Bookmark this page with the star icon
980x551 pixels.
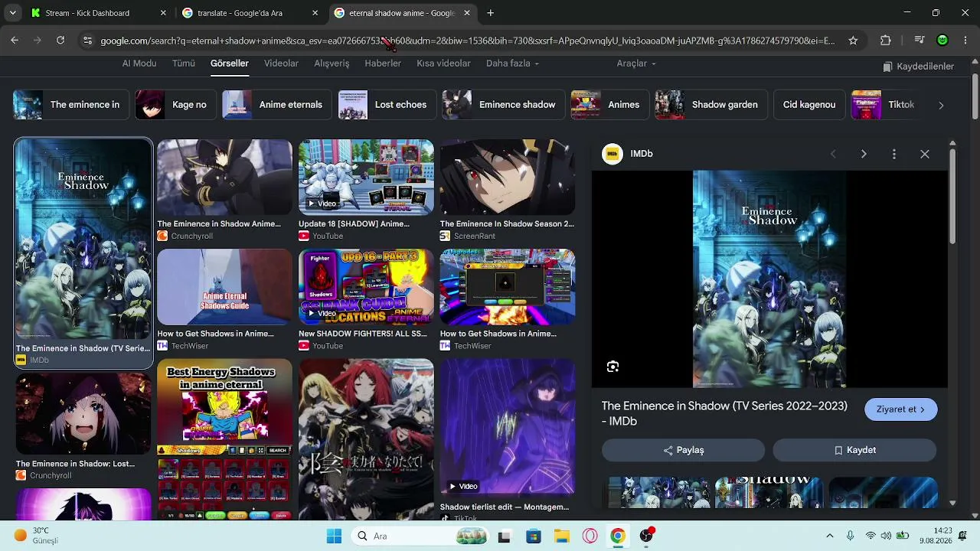[x=853, y=41]
